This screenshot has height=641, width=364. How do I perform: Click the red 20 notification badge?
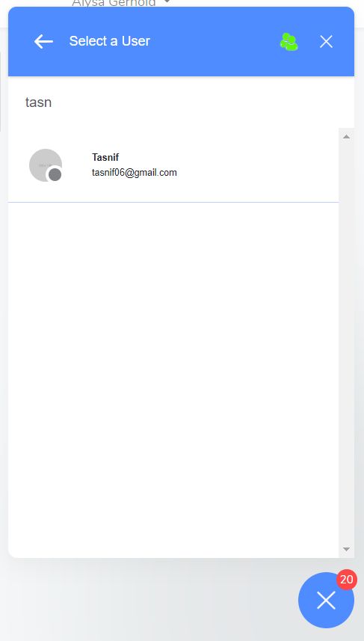pyautogui.click(x=346, y=580)
